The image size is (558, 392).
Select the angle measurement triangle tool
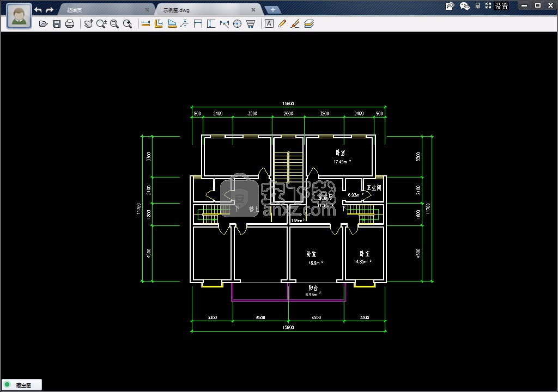pos(172,24)
